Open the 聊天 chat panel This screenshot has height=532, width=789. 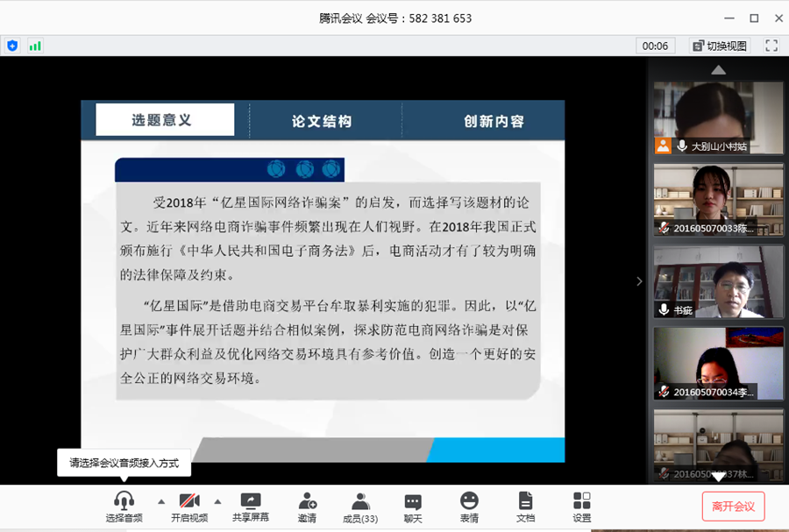413,507
